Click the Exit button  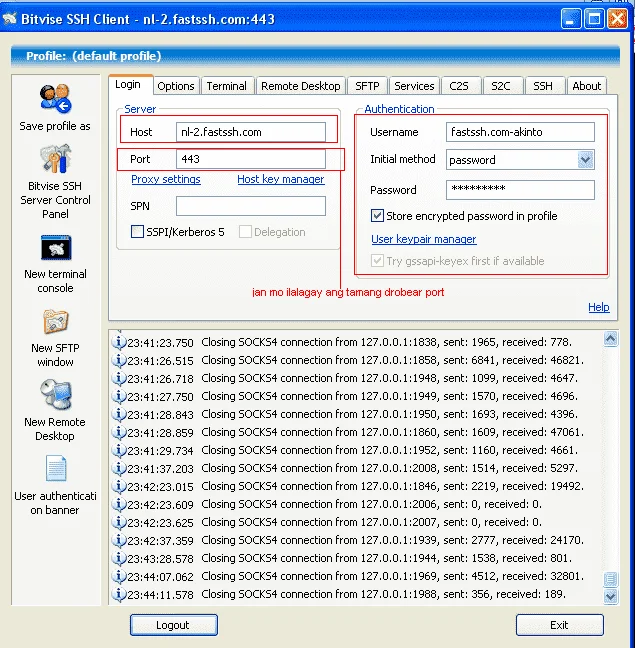click(559, 625)
